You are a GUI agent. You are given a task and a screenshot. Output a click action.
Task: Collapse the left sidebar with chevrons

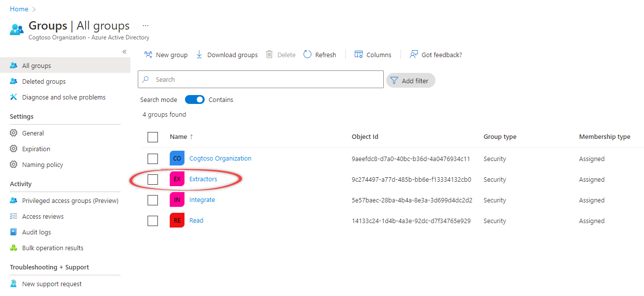coord(124,52)
